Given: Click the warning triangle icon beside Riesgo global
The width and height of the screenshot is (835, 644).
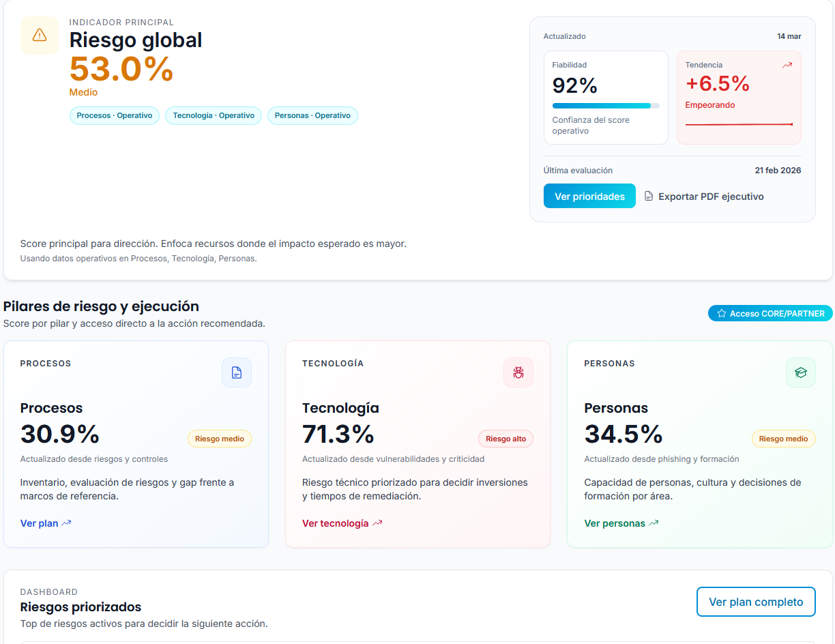Looking at the screenshot, I should pos(39,35).
